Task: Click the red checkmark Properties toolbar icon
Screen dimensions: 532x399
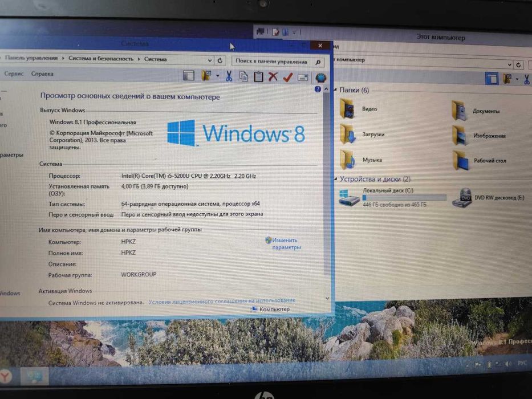Action: [288, 78]
